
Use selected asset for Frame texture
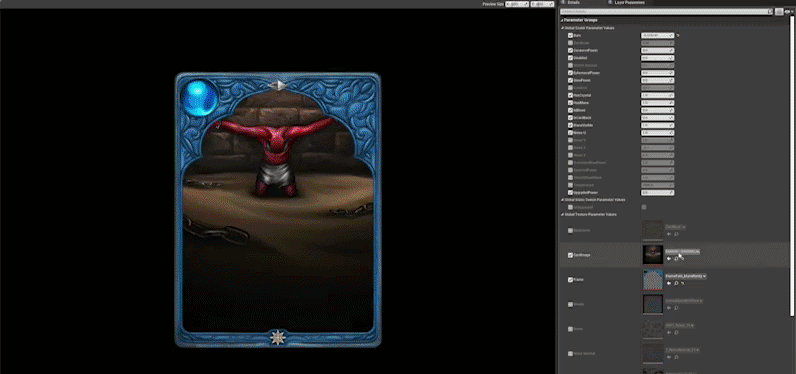(669, 283)
